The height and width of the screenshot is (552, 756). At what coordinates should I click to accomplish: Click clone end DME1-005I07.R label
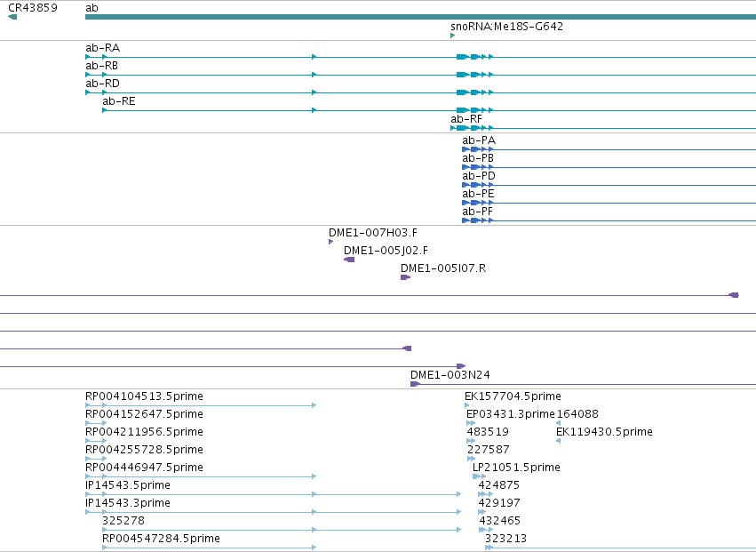tap(443, 268)
